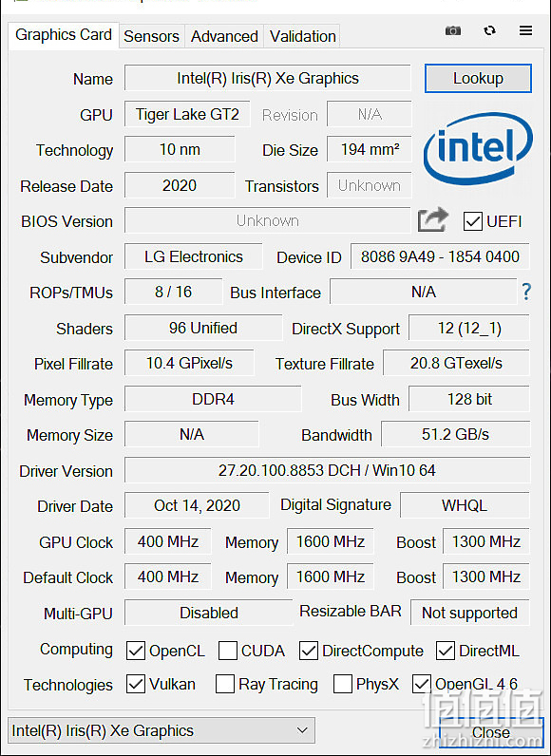Open the Intel Iris Xe Graphics GPU dropdown
The width and height of the screenshot is (551, 756).
(x=161, y=730)
